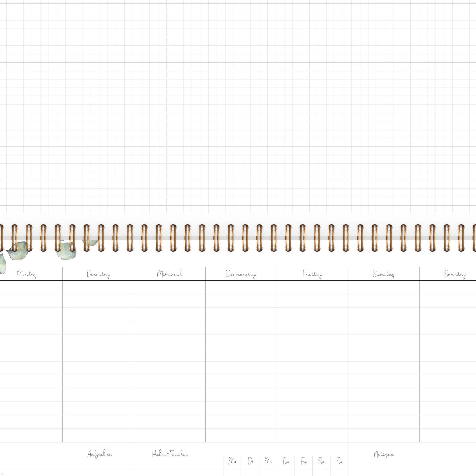Image resolution: width=476 pixels, height=476 pixels.
Task: Select the Donnerstag column header
Action: coord(241,274)
